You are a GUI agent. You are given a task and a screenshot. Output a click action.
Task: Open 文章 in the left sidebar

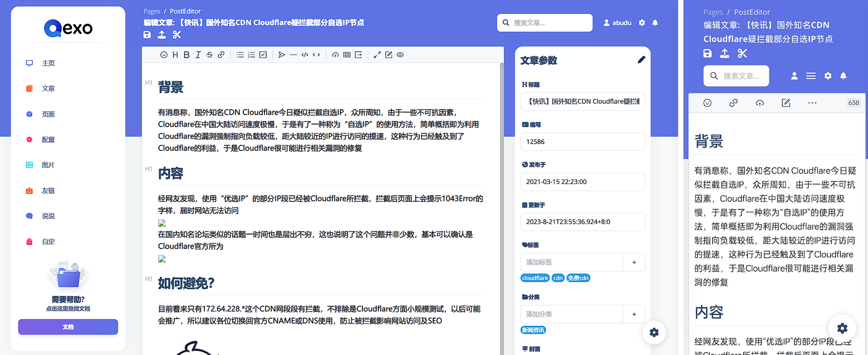(x=48, y=89)
